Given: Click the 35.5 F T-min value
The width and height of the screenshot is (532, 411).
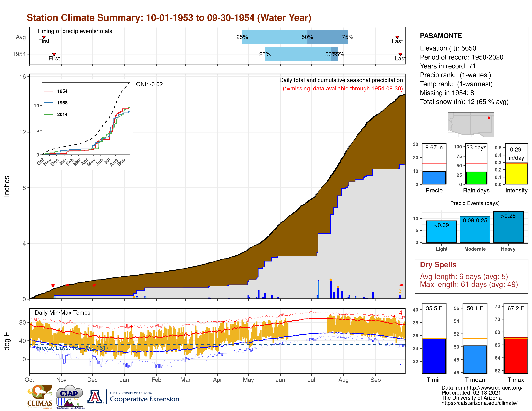Looking at the screenshot, I should [x=434, y=308].
